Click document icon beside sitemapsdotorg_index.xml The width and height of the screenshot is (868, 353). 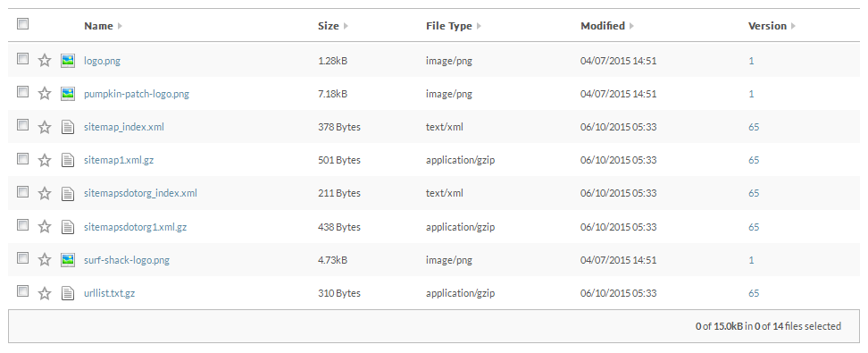click(68, 193)
